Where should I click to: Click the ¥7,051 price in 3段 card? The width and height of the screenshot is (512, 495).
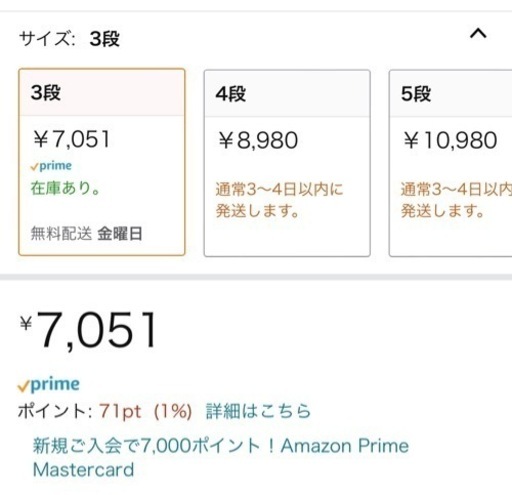click(71, 139)
